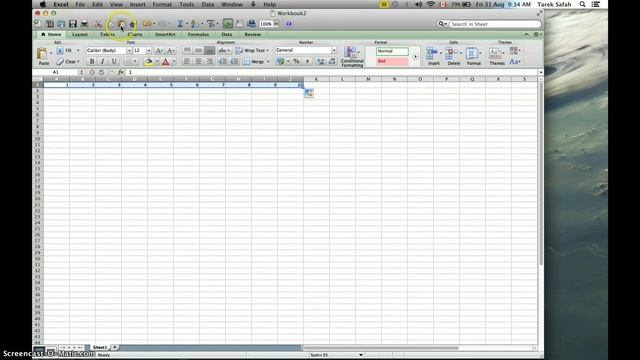The height and width of the screenshot is (360, 640).
Task: Click the horizontal scrollbar at the bottom
Action: click(x=381, y=348)
